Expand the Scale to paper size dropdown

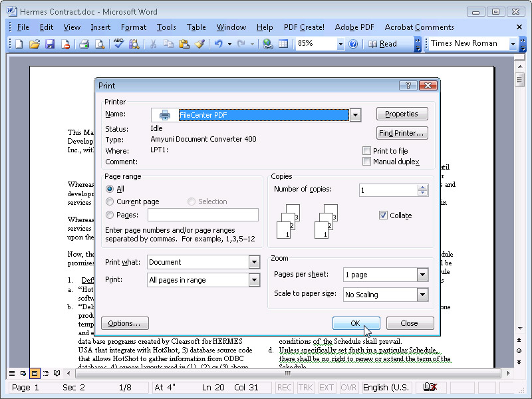(x=422, y=295)
